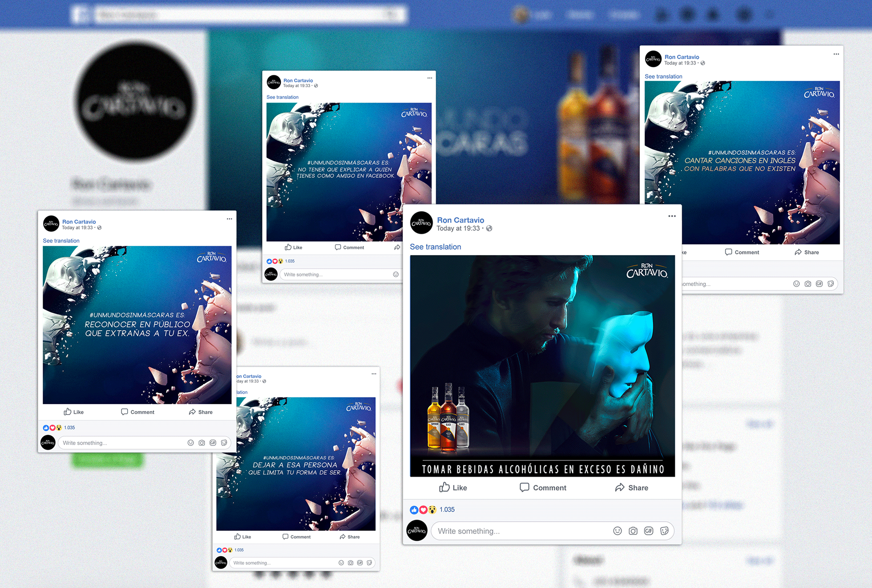Image resolution: width=872 pixels, height=588 pixels.
Task: Click profile avatar on 'Reconocer en público' post header
Action: [51, 224]
